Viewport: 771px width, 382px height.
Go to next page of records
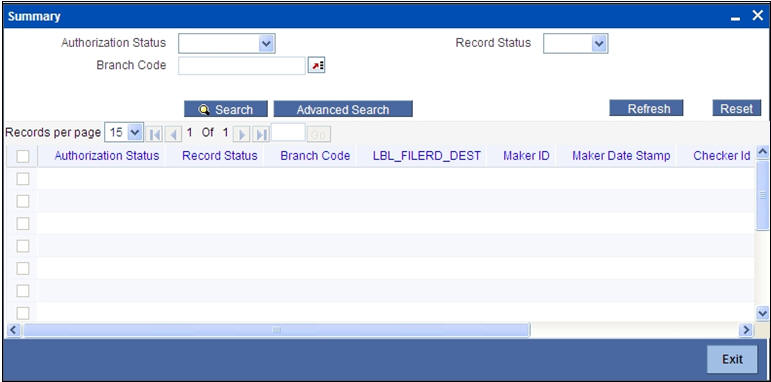pos(241,134)
